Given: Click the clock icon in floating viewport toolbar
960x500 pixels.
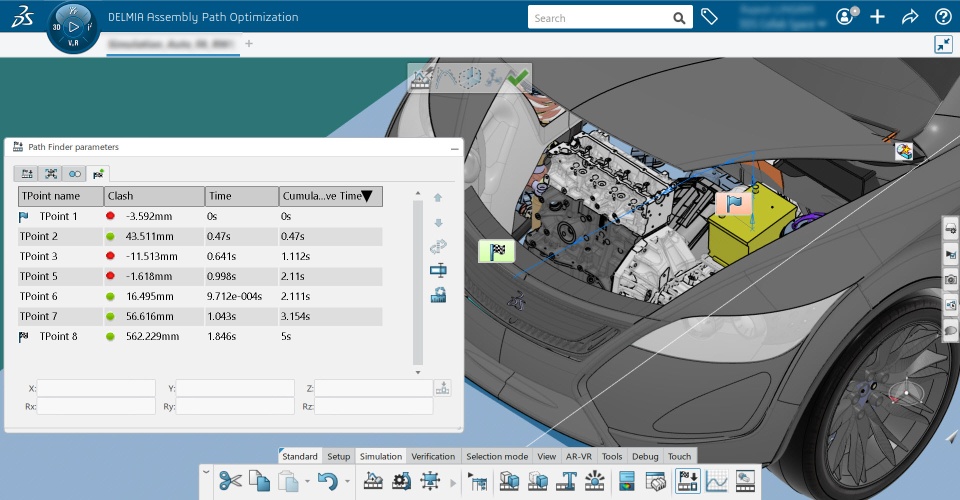Looking at the screenshot, I should click(470, 78).
